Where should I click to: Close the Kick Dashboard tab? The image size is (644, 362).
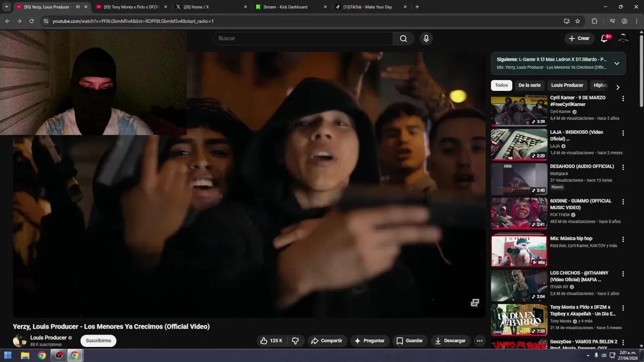click(325, 7)
